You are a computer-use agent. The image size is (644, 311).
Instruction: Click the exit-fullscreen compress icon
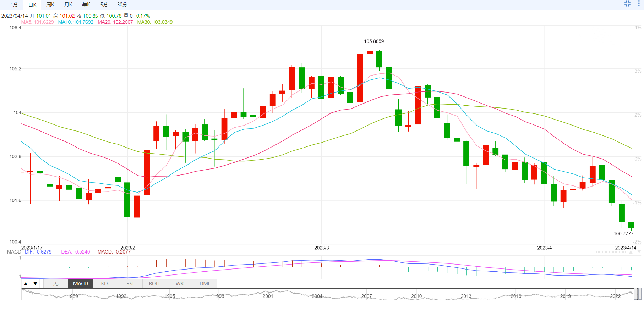tap(627, 4)
